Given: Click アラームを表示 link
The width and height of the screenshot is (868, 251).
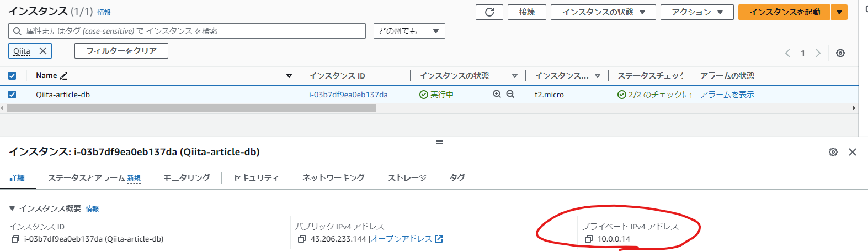Looking at the screenshot, I should pos(727,95).
